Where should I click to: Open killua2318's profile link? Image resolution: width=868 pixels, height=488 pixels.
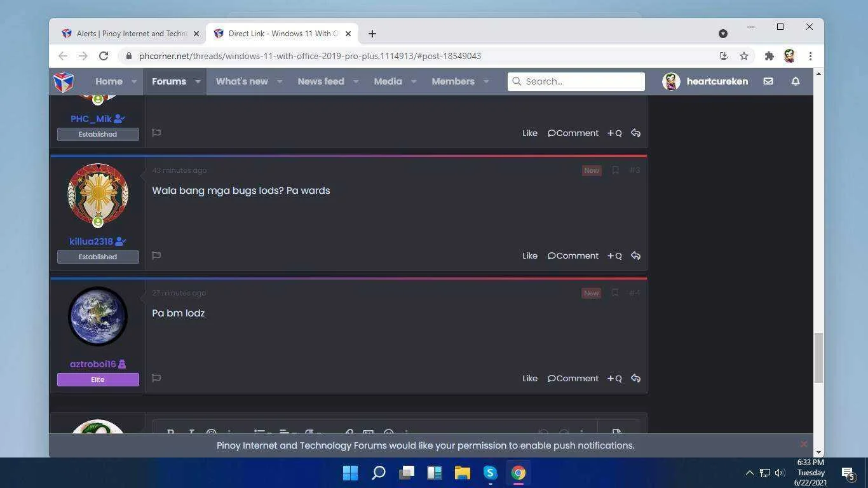click(91, 241)
